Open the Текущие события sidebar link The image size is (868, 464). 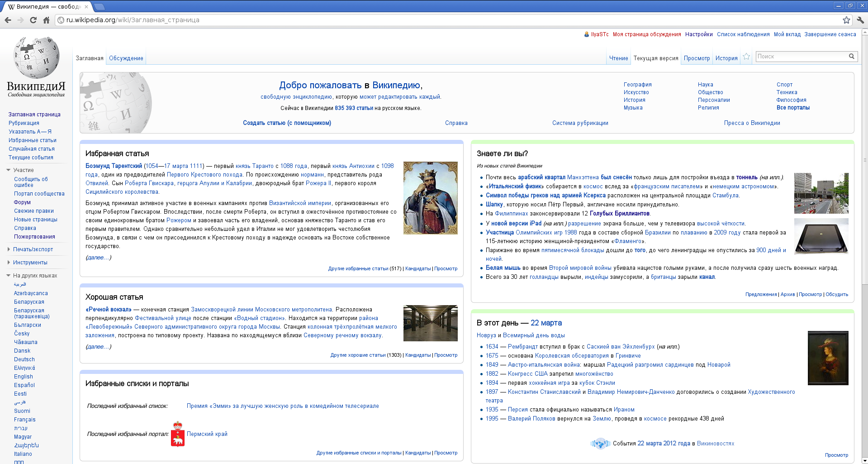(31, 158)
